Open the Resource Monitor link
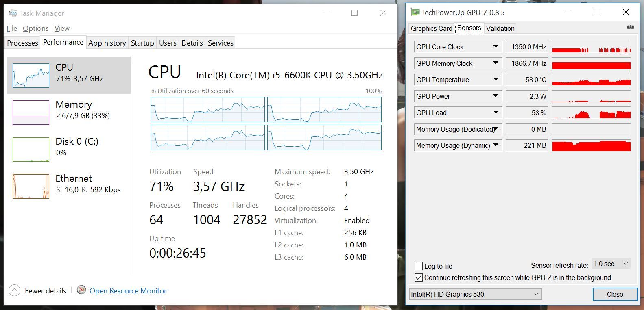This screenshot has height=310, width=644. click(128, 291)
